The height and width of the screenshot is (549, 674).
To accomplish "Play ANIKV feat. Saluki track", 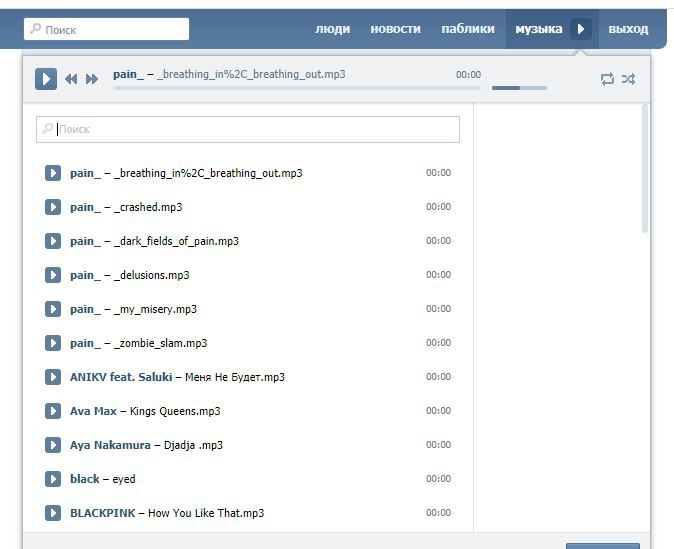I will (x=53, y=377).
